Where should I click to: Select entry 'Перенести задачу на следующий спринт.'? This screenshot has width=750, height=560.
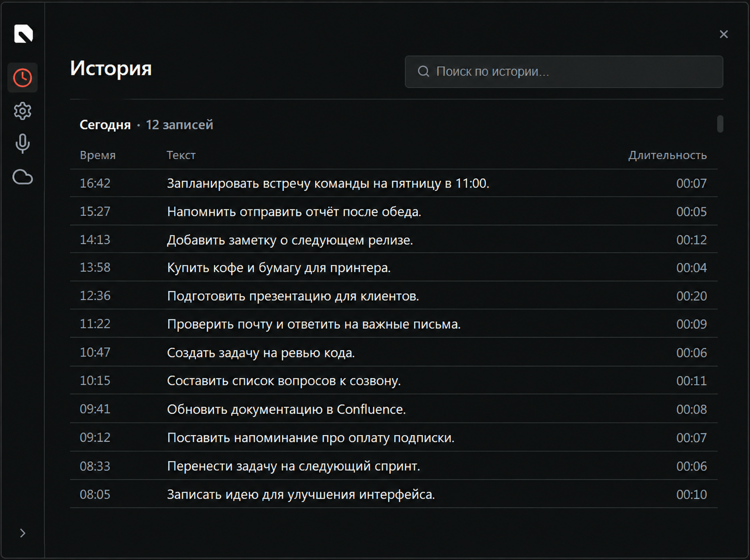[394, 466]
